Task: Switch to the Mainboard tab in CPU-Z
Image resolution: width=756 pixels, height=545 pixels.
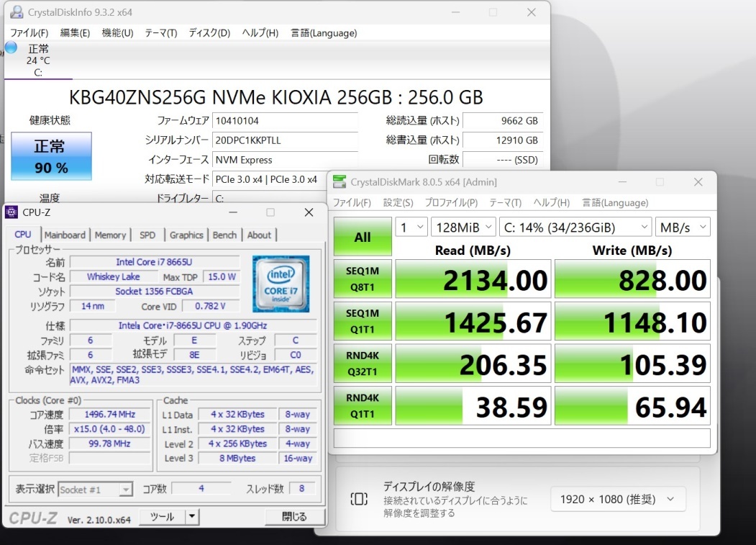Action: tap(65, 235)
